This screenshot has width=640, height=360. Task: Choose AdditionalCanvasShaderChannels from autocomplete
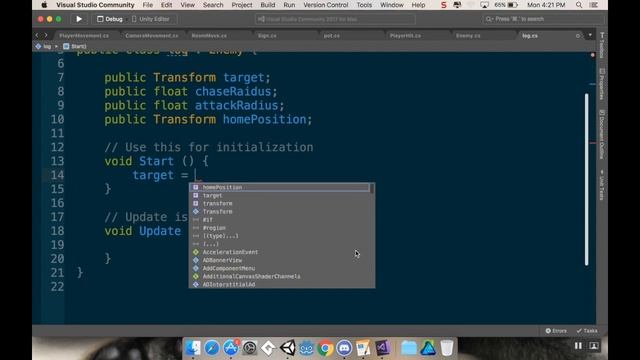[x=279, y=276]
